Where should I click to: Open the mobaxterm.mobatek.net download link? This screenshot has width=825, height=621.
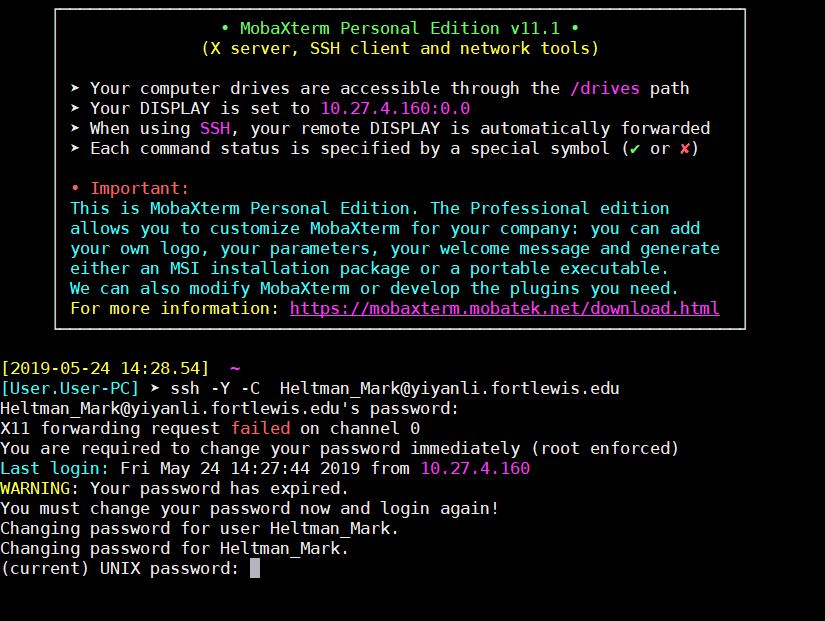coord(505,308)
